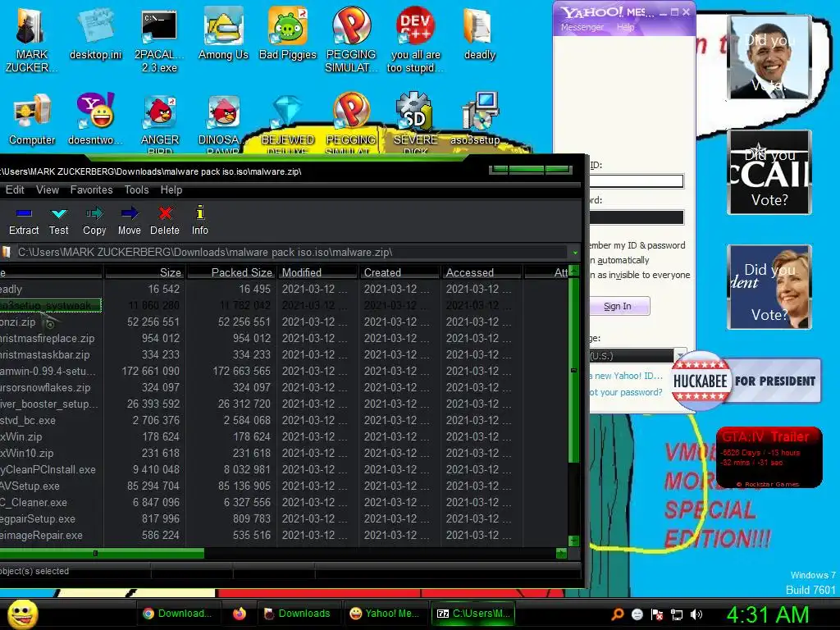This screenshot has height=630, width=840.
Task: Click the magnifier search tray icon
Action: pyautogui.click(x=617, y=614)
